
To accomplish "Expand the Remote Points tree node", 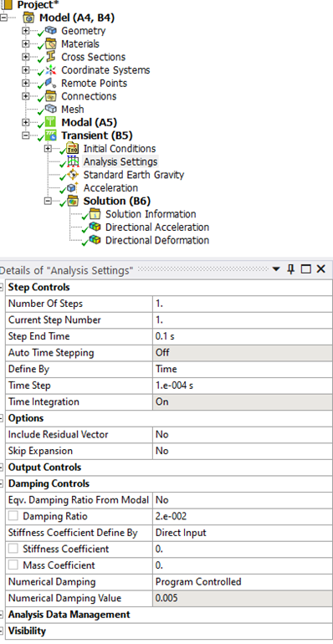I will pos(25,84).
